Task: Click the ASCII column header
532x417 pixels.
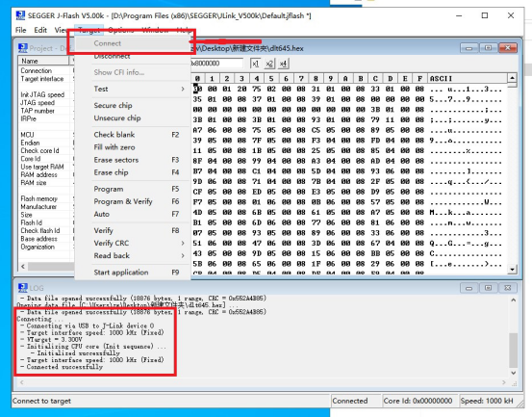Action: tap(468, 79)
